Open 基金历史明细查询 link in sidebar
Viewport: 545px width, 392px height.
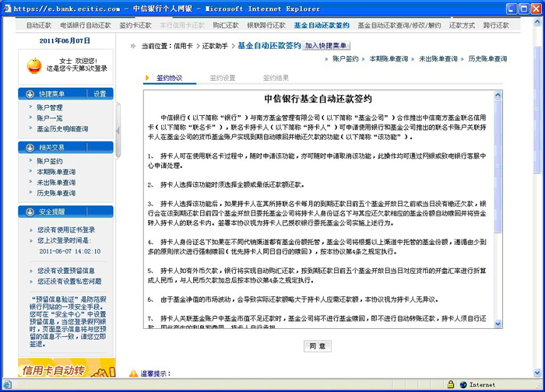[62, 129]
